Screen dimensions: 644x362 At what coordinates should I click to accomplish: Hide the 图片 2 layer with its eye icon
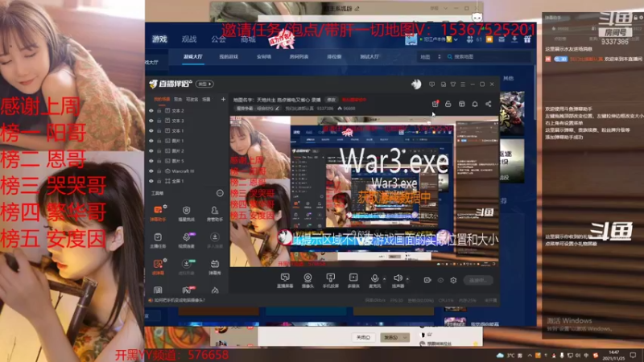click(x=151, y=151)
